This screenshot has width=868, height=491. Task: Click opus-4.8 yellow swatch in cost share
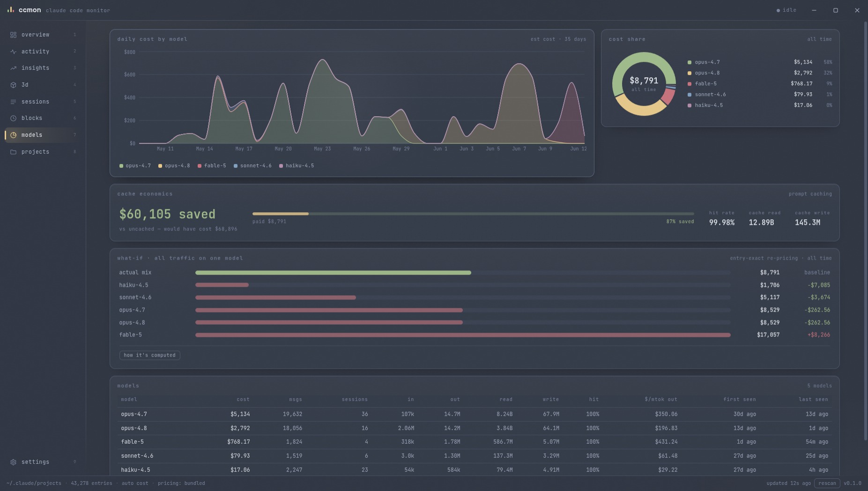point(689,73)
